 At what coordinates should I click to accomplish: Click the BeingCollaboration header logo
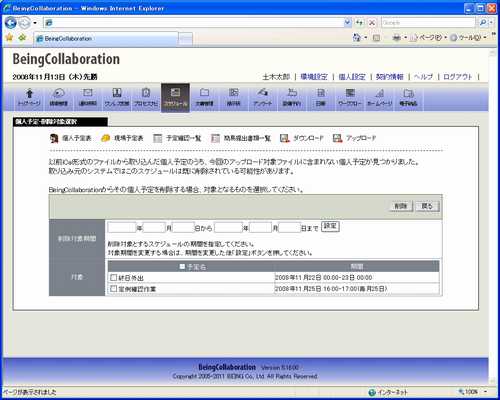click(66, 59)
